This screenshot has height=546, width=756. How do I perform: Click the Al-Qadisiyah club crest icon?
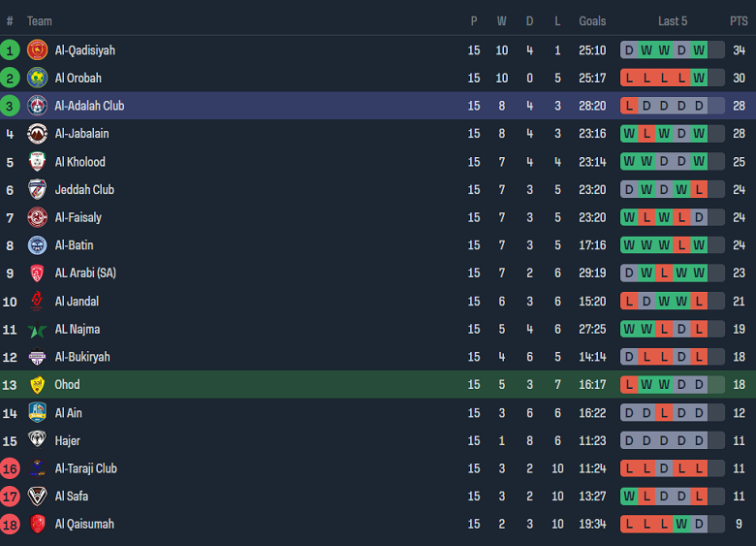click(37, 50)
